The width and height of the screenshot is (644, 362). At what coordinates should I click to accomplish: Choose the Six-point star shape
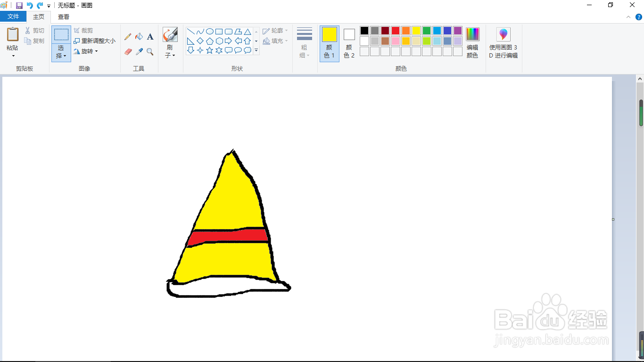click(x=219, y=50)
